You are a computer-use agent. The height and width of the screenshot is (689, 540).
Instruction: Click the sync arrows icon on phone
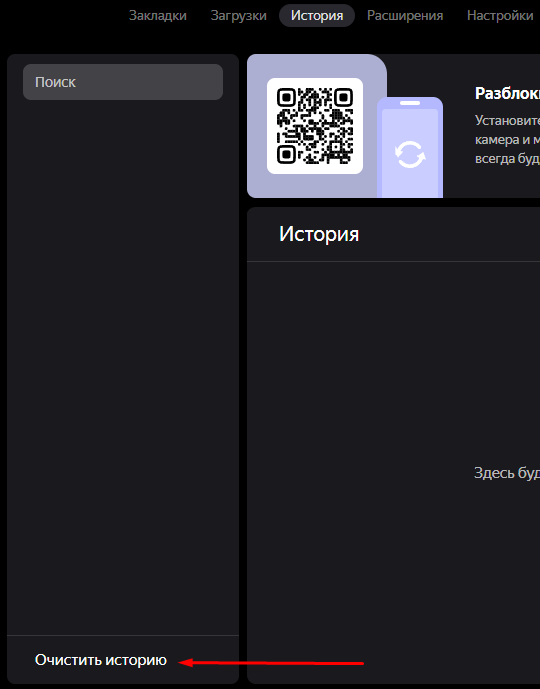[410, 154]
